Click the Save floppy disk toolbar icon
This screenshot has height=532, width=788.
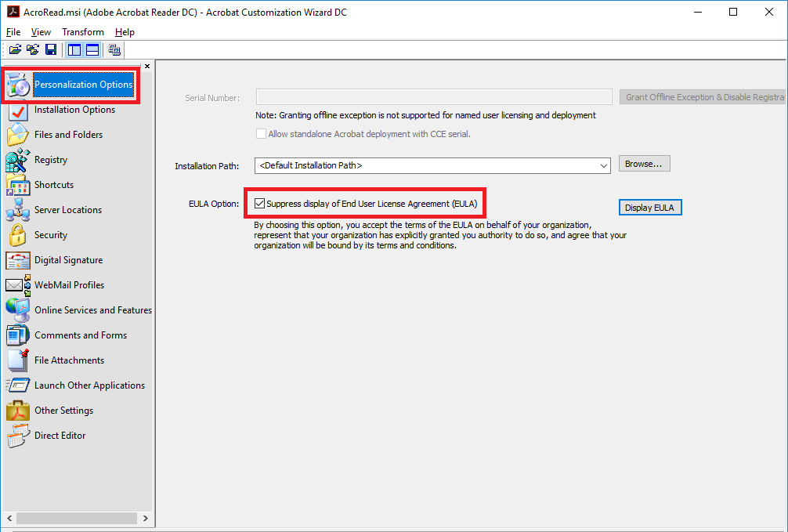pos(51,50)
